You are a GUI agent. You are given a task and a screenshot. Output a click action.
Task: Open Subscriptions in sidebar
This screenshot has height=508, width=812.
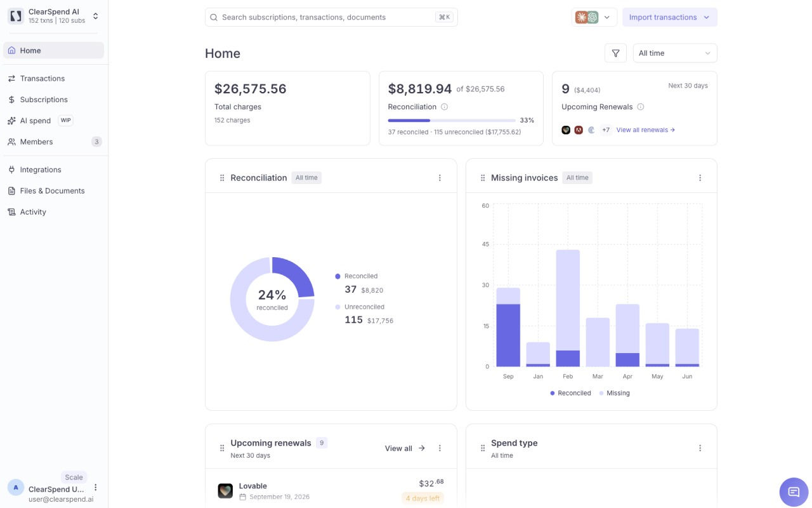pos(53,100)
